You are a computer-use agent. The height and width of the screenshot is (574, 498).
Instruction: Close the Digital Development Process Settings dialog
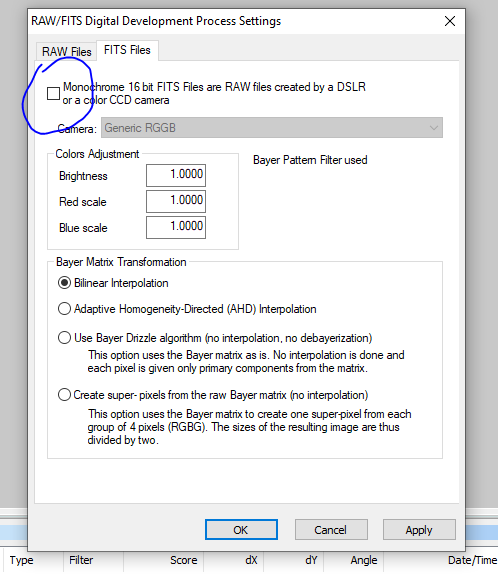450,21
